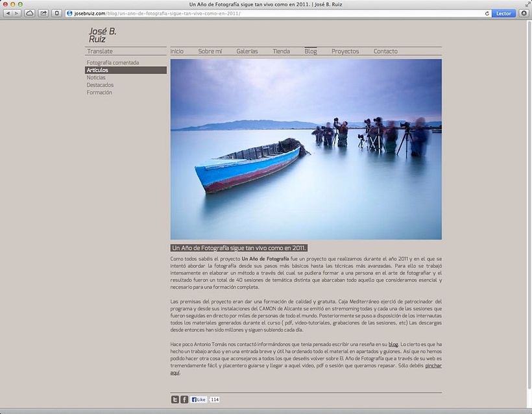Click the site favicon in the address bar
Viewport: 532px width, 414px height.
click(x=69, y=12)
